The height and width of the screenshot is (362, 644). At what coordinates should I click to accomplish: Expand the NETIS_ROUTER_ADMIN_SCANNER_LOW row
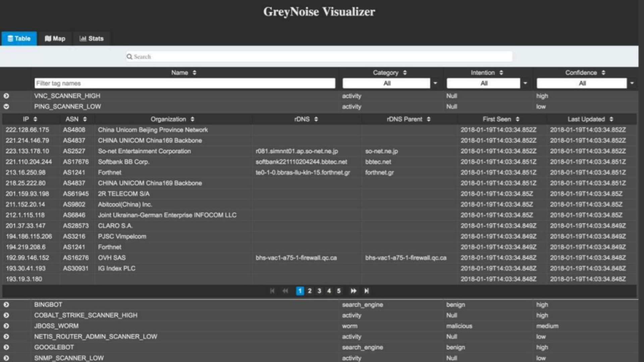[6, 337]
